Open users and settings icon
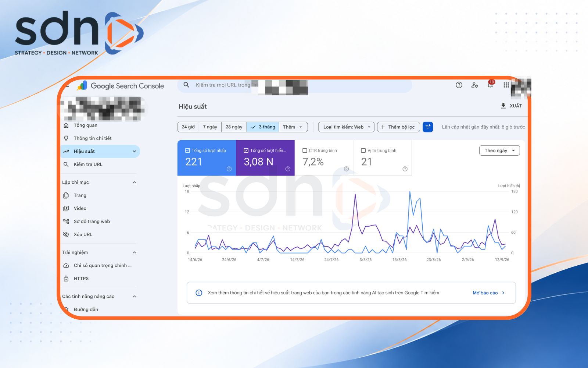The width and height of the screenshot is (588, 368). 474,85
